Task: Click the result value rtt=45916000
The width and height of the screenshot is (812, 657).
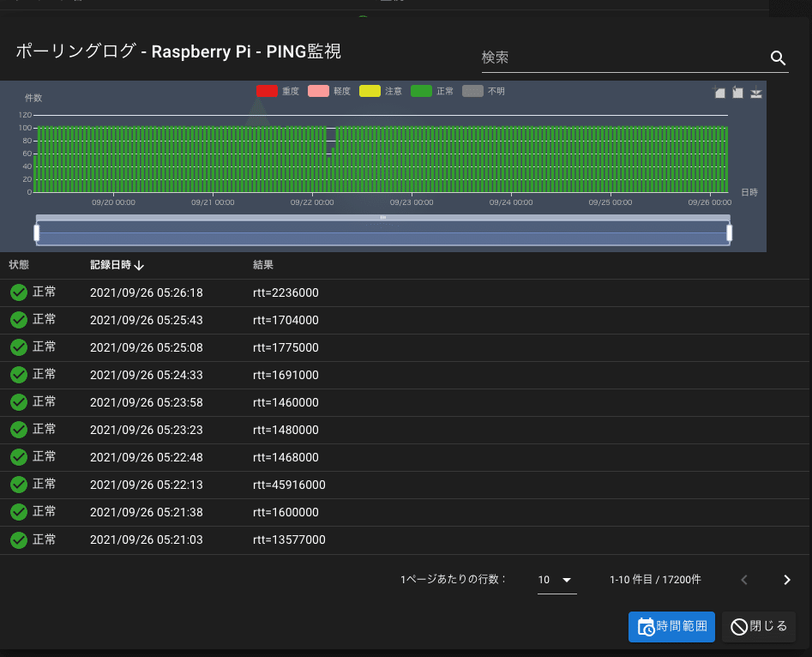Action: (289, 485)
